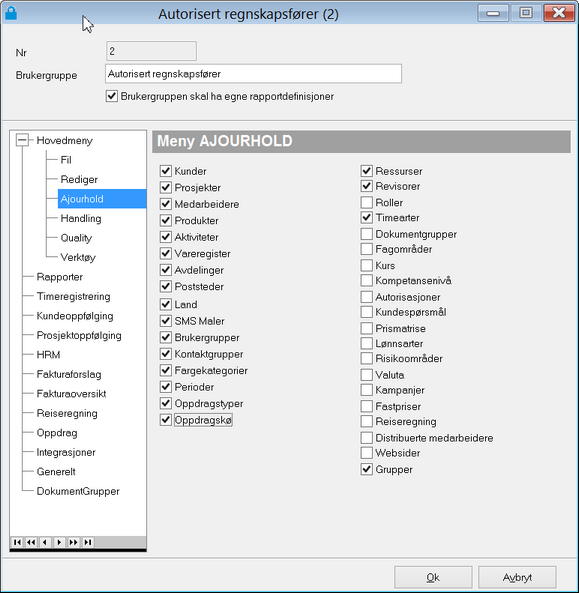
Task: Check the Risikoområder checkbox
Action: pos(366,358)
